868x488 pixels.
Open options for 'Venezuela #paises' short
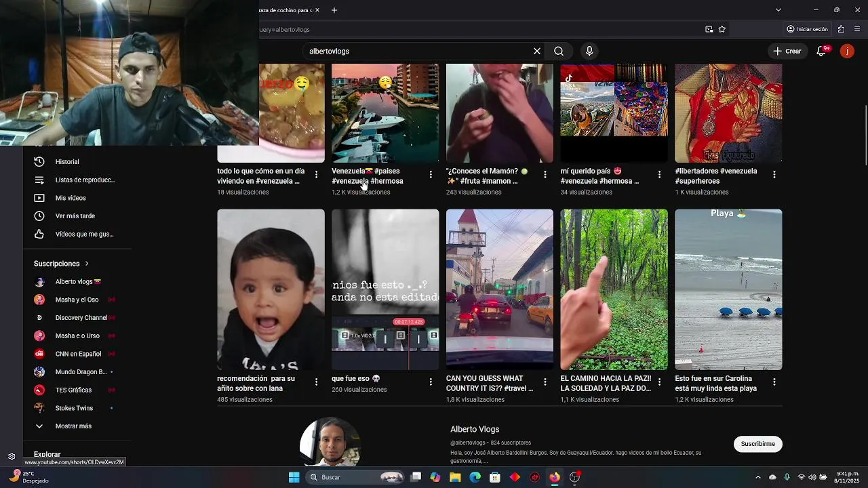[431, 175]
